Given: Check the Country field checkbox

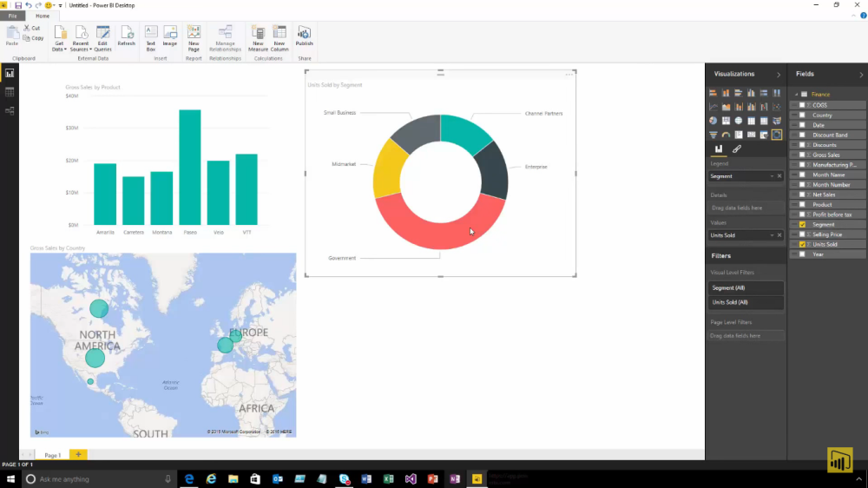Looking at the screenshot, I should 802,115.
